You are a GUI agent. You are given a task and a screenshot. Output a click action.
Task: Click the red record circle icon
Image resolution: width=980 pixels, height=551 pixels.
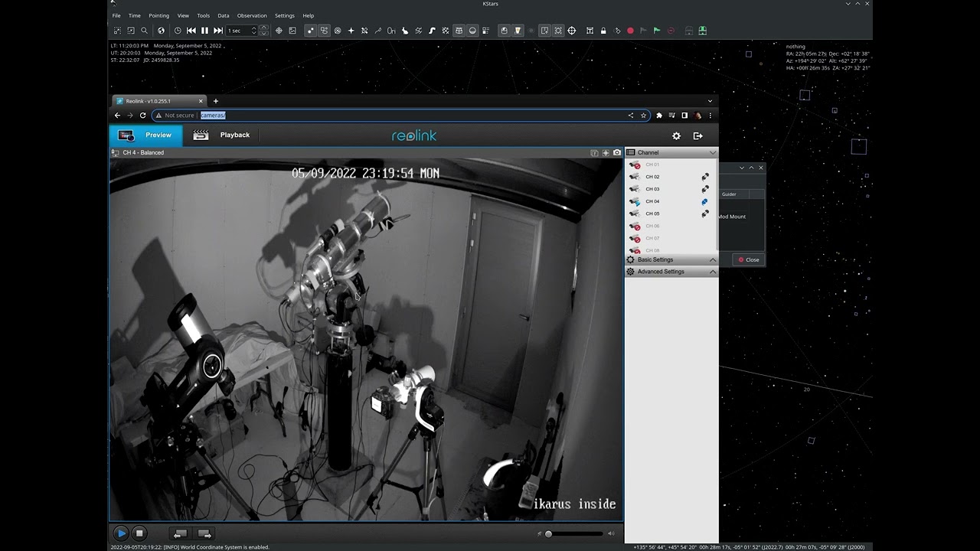[630, 31]
